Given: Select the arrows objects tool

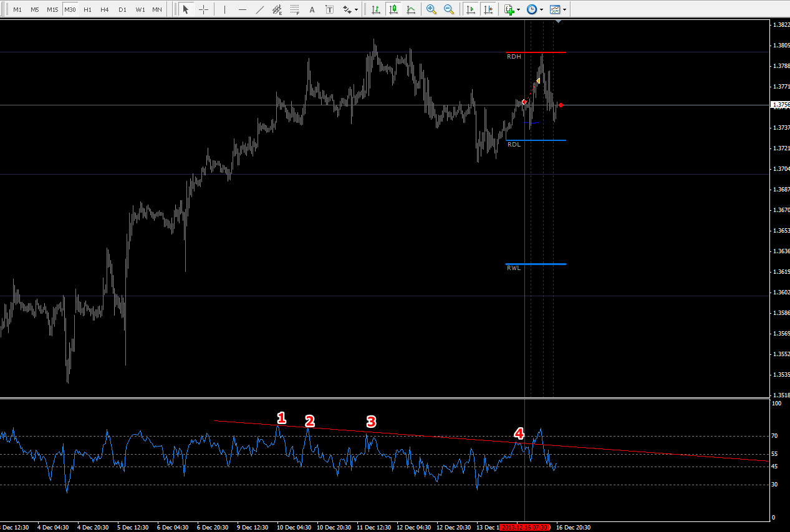Looking at the screenshot, I should 347,9.
